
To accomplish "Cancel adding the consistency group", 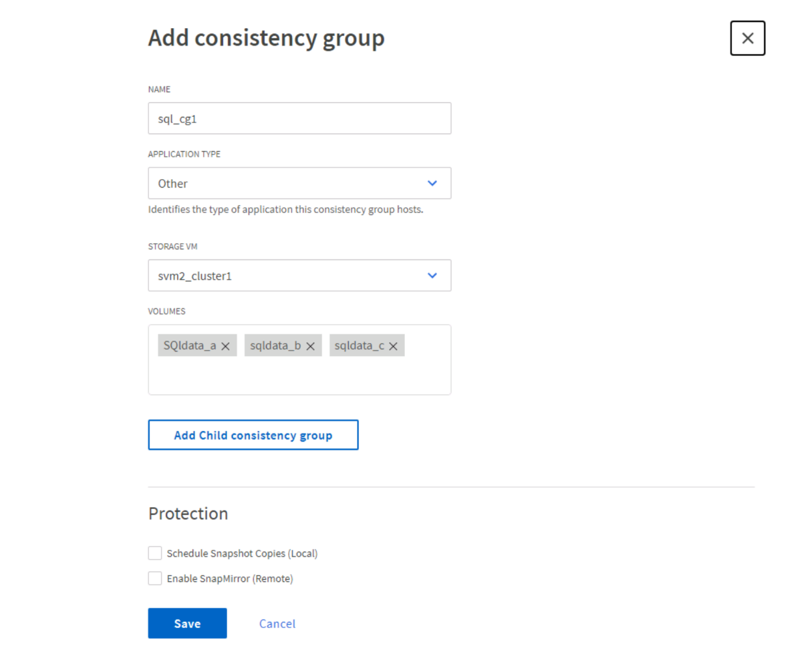I will click(277, 624).
